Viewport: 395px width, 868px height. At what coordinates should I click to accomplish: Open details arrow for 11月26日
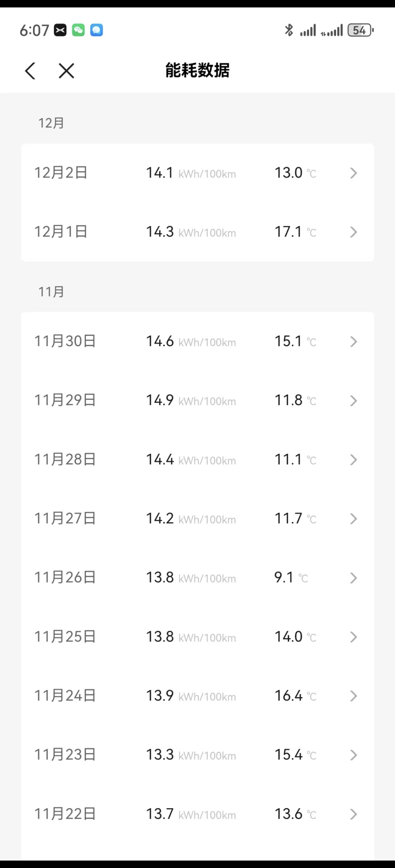(x=353, y=578)
